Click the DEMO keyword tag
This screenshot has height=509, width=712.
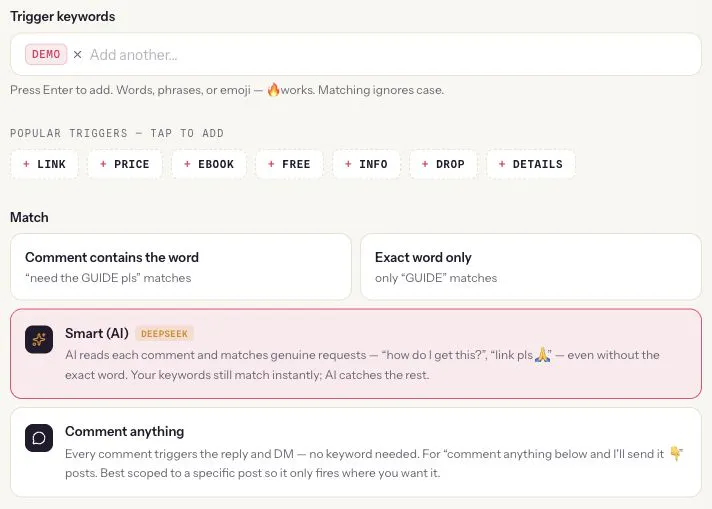click(x=46, y=54)
